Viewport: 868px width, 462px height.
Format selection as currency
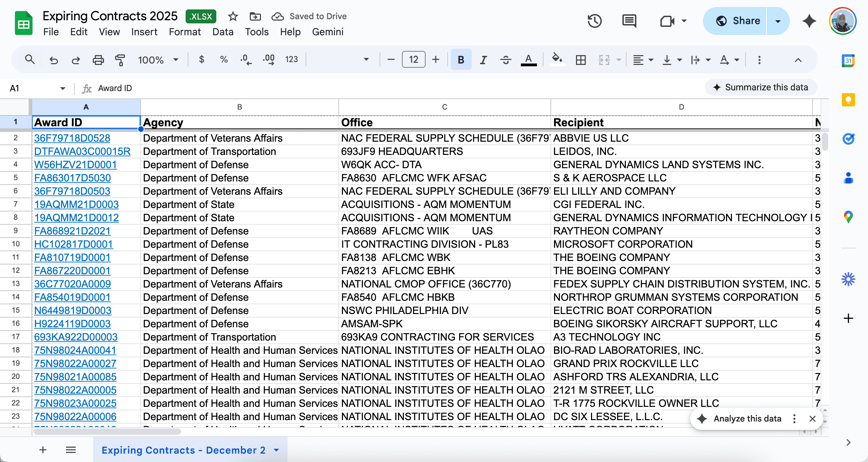point(202,59)
